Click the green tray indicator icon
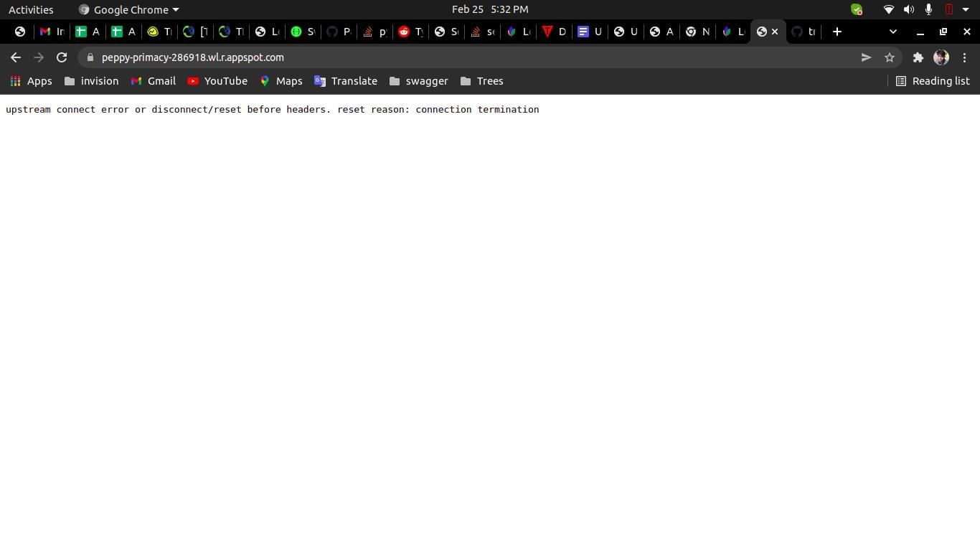The image size is (980, 551). pyautogui.click(x=857, y=9)
